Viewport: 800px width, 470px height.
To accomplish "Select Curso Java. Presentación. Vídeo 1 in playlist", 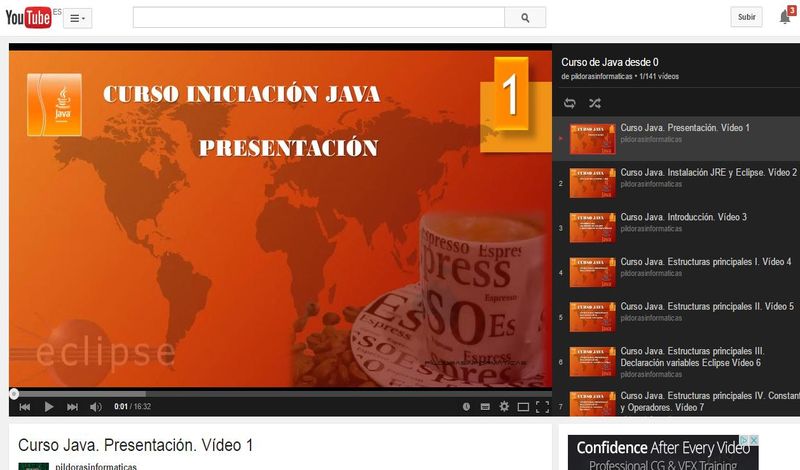I will [x=676, y=138].
